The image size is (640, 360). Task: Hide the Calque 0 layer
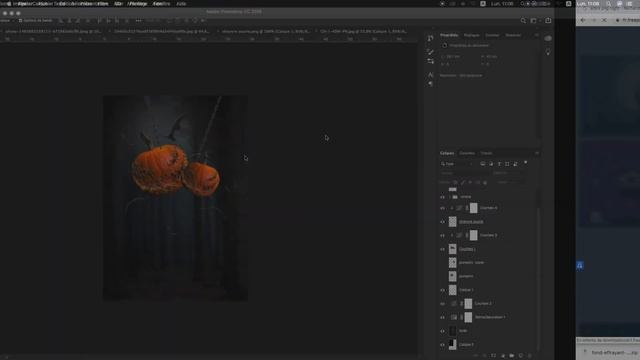tap(442, 344)
